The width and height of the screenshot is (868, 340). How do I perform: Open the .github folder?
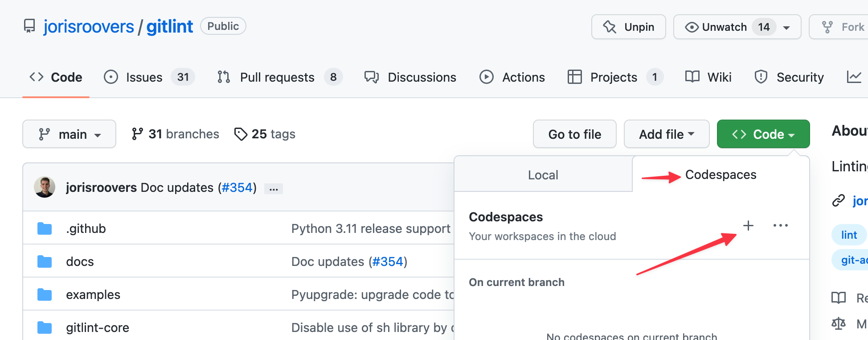coord(86,228)
